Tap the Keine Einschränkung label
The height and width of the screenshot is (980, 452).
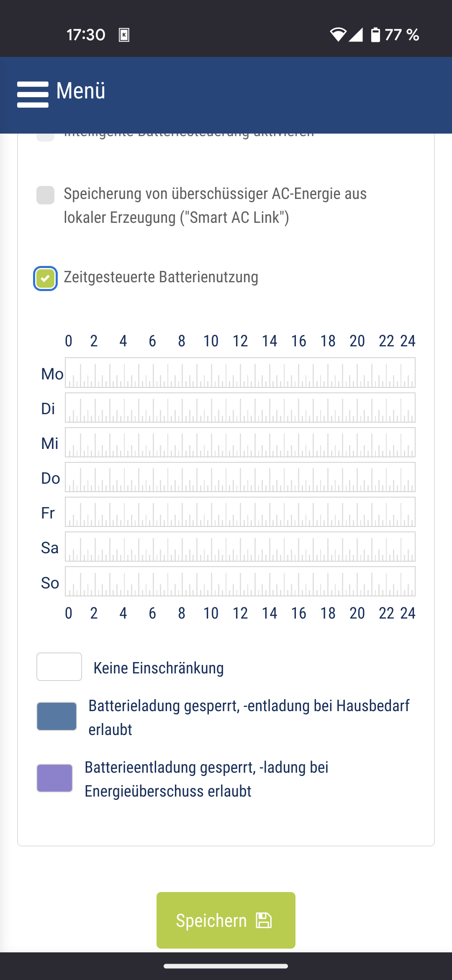tap(159, 668)
